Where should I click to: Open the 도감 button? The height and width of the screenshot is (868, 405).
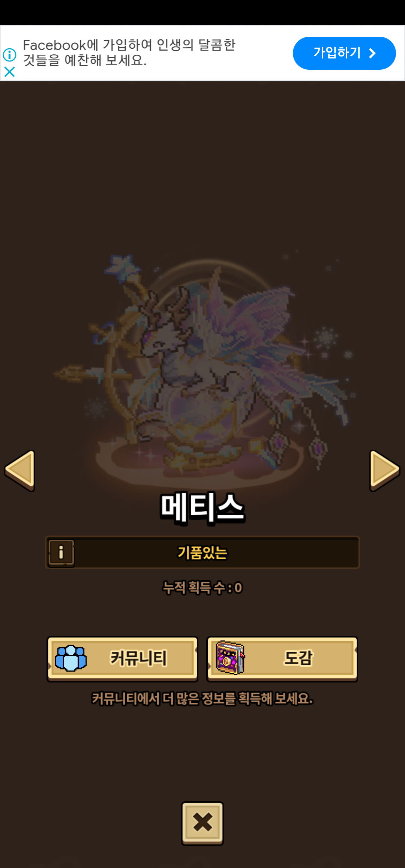pyautogui.click(x=282, y=659)
